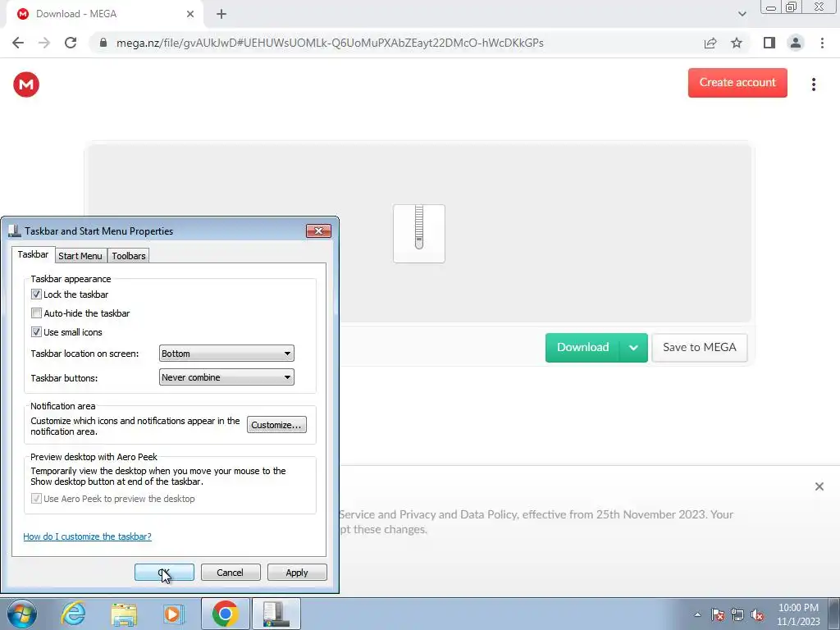840x630 pixels.
Task: Confirm dialog with OK
Action: click(164, 572)
